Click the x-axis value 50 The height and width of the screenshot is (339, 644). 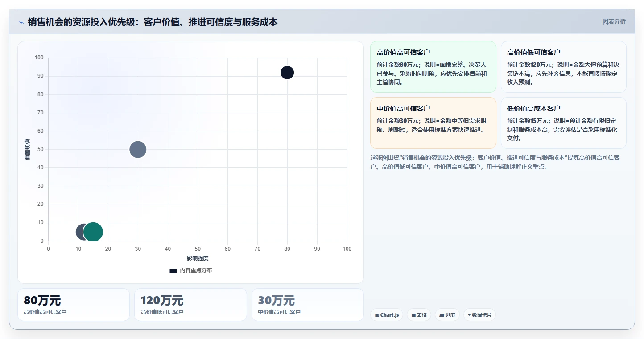tap(198, 249)
